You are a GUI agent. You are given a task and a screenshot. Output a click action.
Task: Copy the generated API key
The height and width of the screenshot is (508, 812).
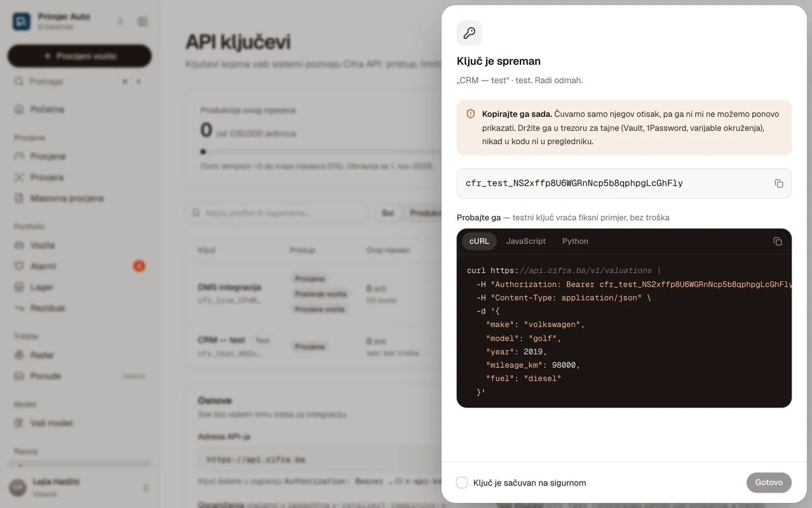coord(779,183)
